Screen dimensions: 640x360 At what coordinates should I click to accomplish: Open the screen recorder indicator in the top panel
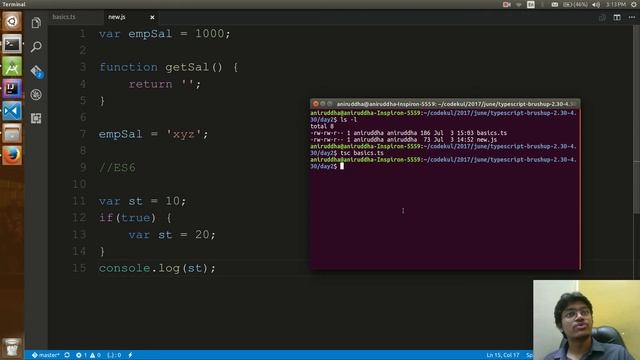tap(507, 4)
